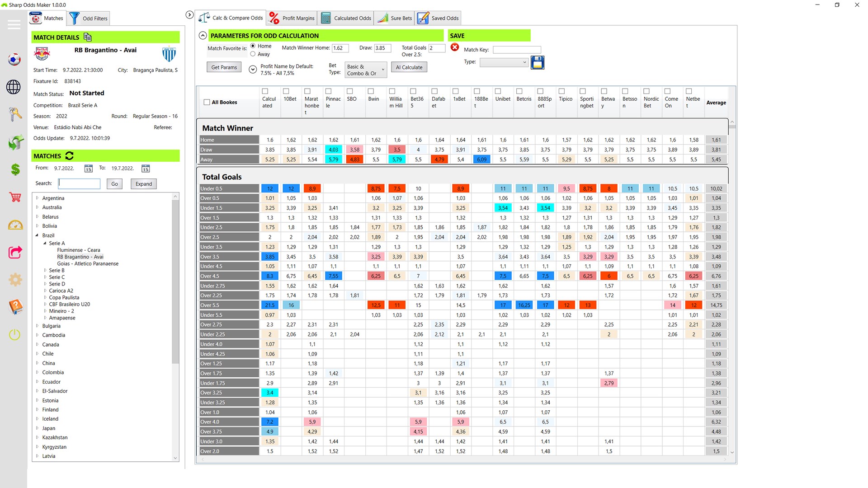Viewport: 868px width, 488px height.
Task: Click the red X delete icon
Action: 455,47
